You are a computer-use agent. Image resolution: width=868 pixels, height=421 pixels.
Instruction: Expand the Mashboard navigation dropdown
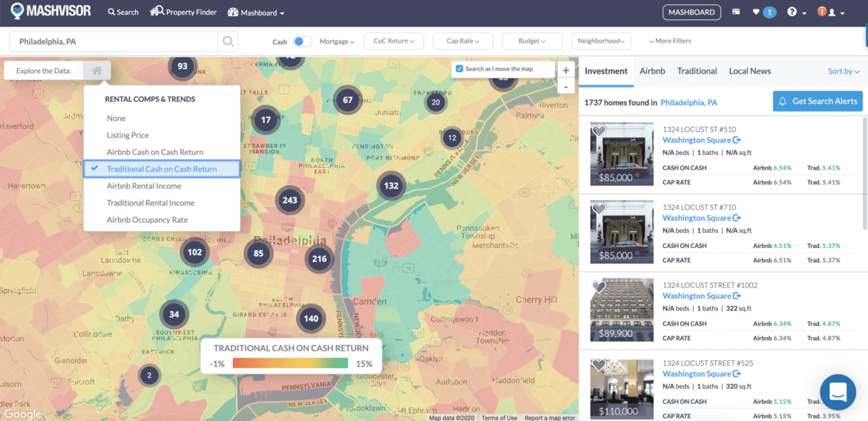pyautogui.click(x=256, y=12)
